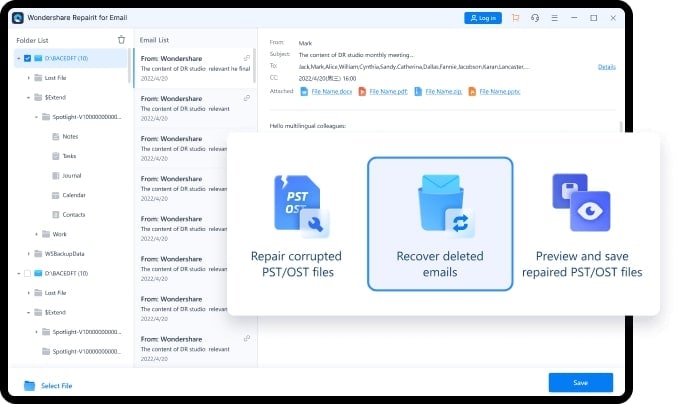The image size is (678, 404).
Task: Click the Log in button
Action: pyautogui.click(x=483, y=18)
